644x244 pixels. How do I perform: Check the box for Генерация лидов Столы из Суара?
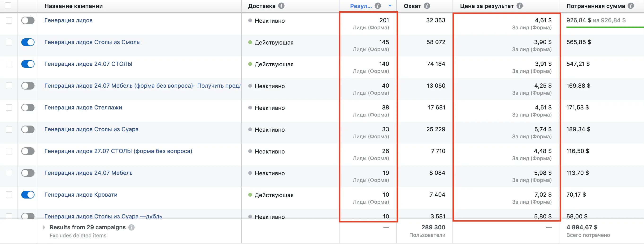9,129
